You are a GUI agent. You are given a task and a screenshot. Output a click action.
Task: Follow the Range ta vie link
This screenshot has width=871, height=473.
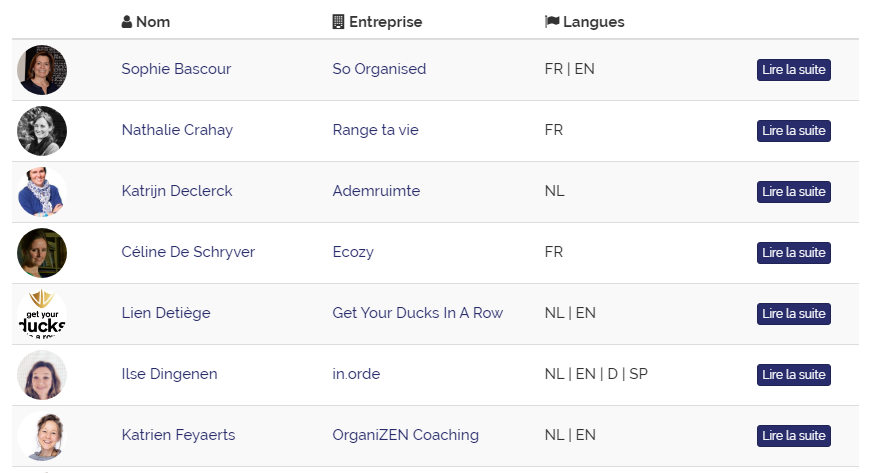pos(376,130)
